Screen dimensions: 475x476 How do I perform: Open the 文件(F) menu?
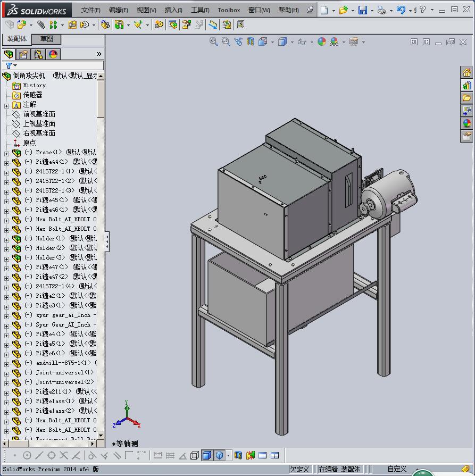91,10
